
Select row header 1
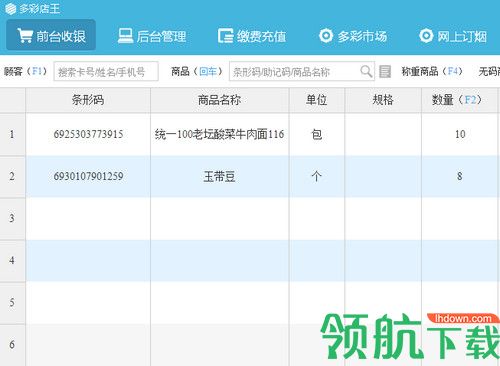coord(12,134)
